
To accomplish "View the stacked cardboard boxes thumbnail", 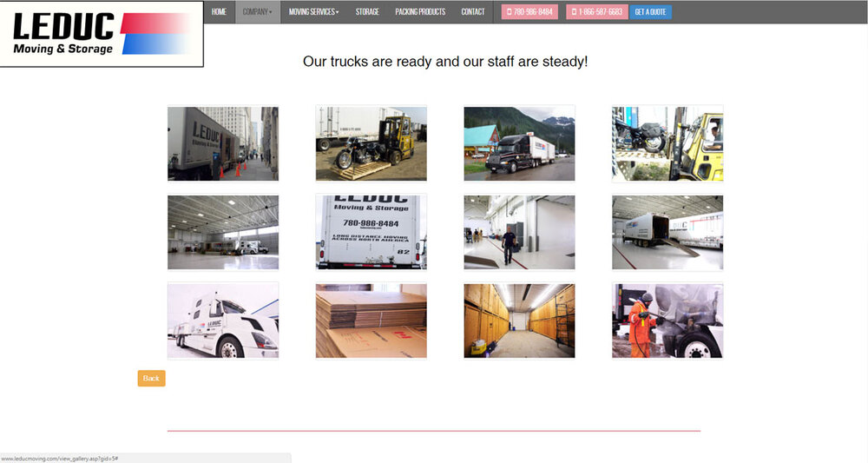I will 371,321.
